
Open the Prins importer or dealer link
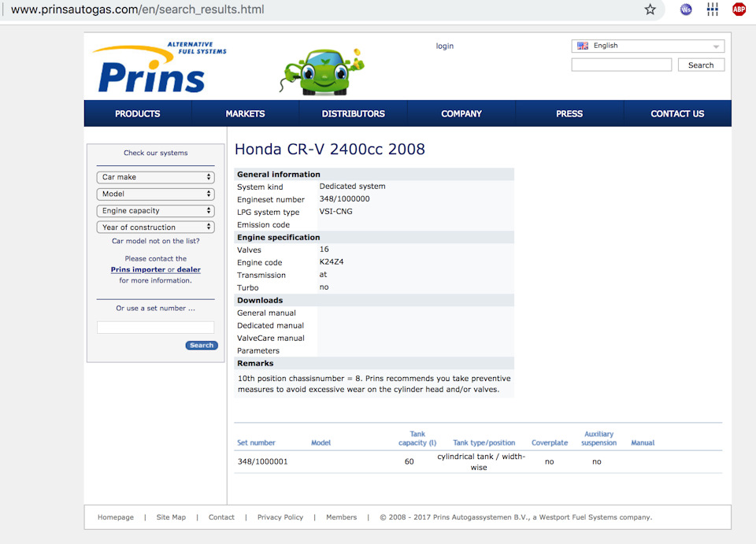[x=156, y=270]
